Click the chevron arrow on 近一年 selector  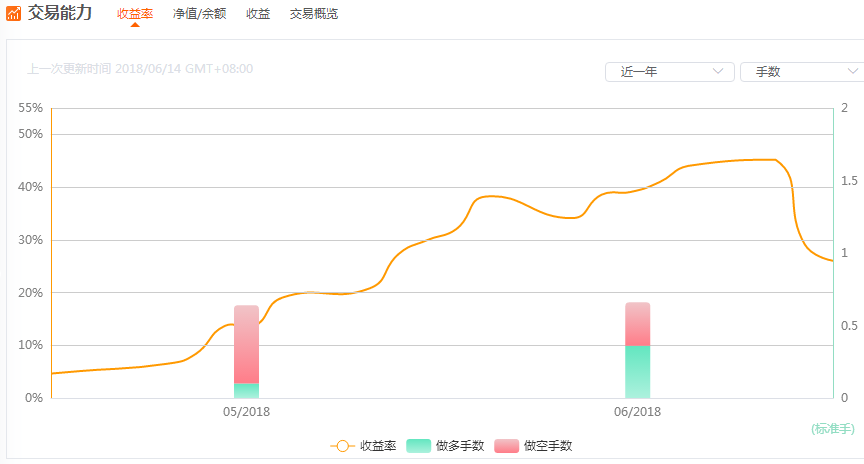(x=718, y=72)
